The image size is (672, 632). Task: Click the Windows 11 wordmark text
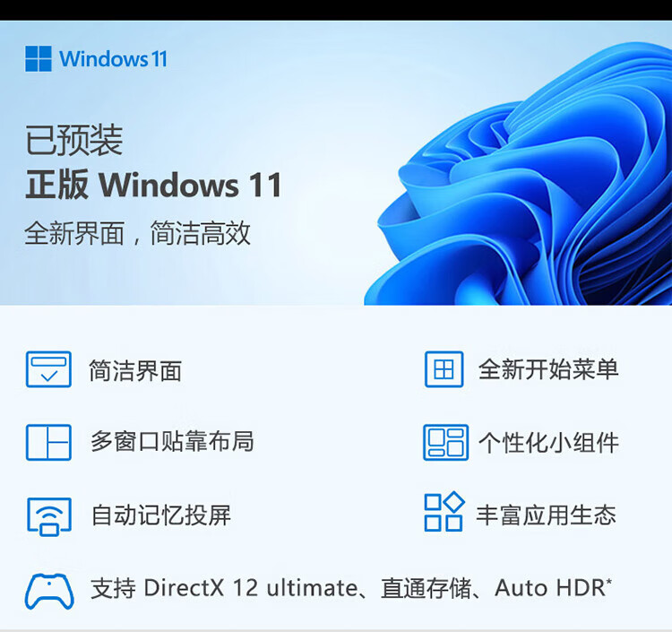coord(113,59)
